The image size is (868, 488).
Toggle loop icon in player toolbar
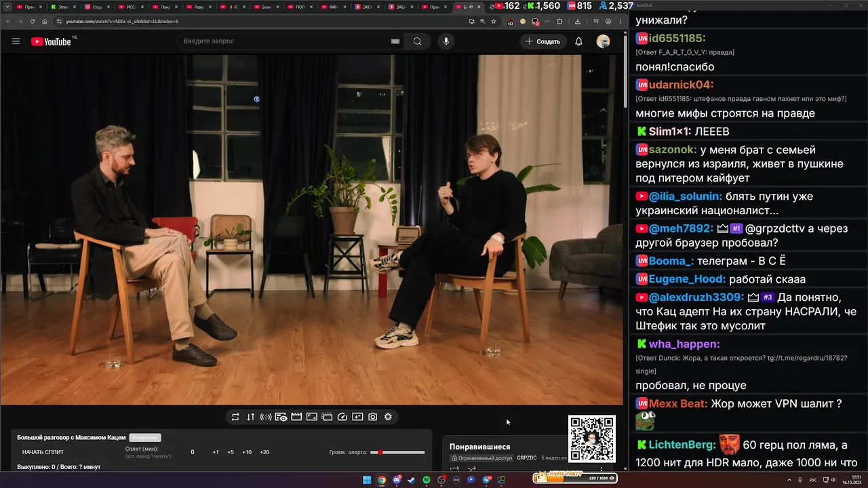[x=235, y=417]
